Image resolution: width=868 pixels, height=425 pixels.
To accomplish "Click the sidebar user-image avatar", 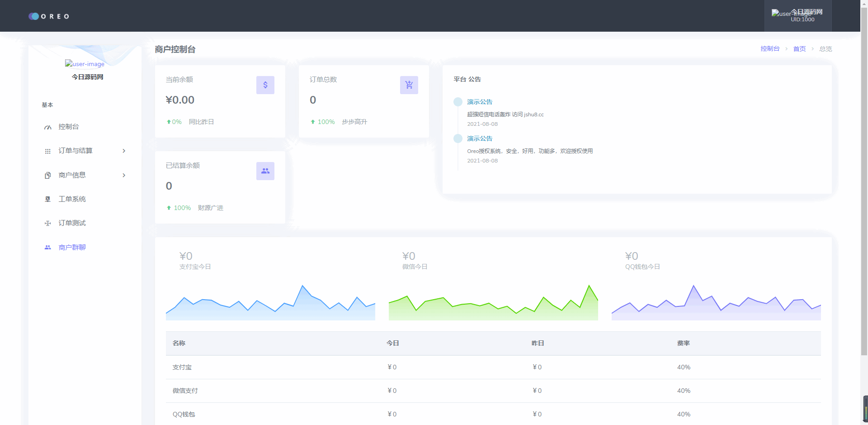I will click(x=85, y=64).
